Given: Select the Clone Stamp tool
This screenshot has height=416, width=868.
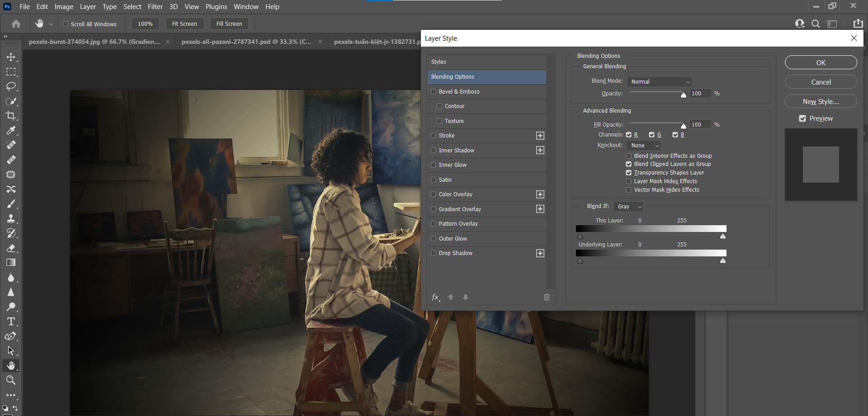Looking at the screenshot, I should click(11, 218).
